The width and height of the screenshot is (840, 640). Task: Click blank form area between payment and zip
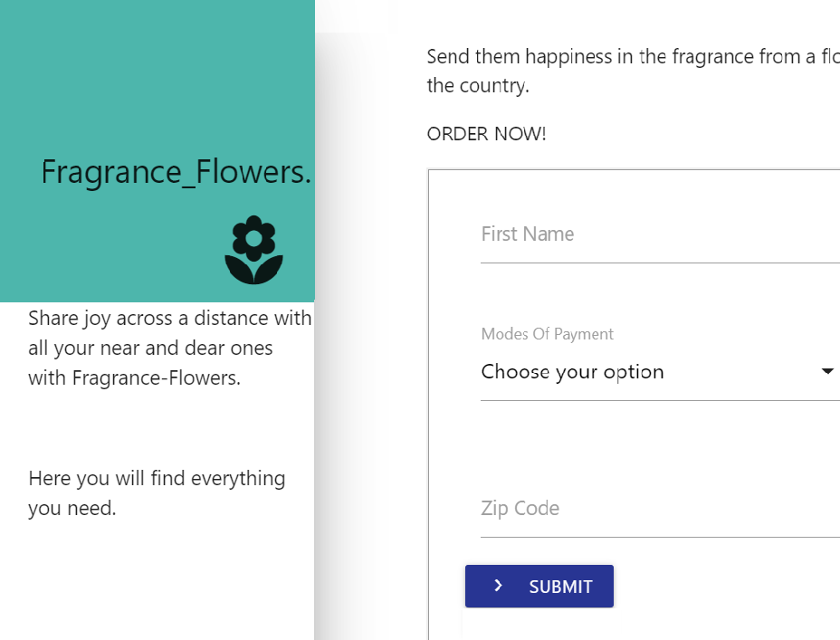660,444
